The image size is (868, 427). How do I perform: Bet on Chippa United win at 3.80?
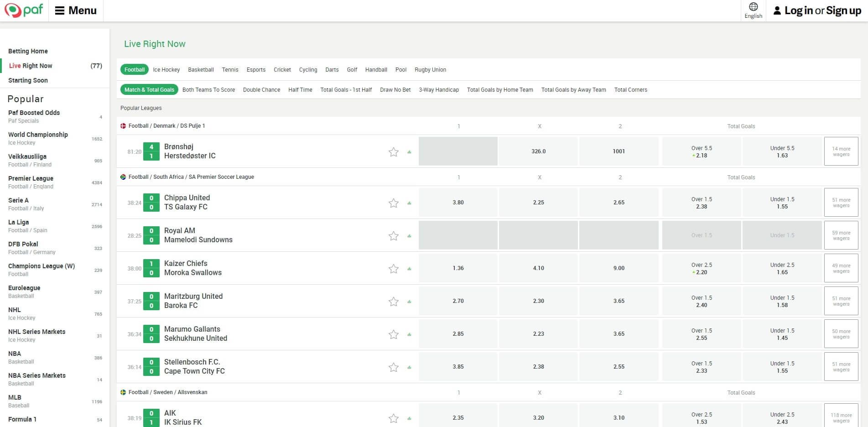[x=458, y=203]
